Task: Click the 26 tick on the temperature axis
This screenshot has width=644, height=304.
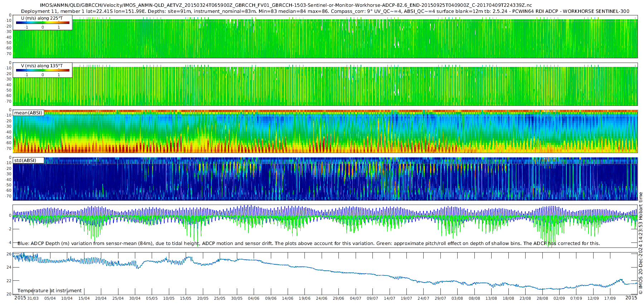Action: point(9,254)
